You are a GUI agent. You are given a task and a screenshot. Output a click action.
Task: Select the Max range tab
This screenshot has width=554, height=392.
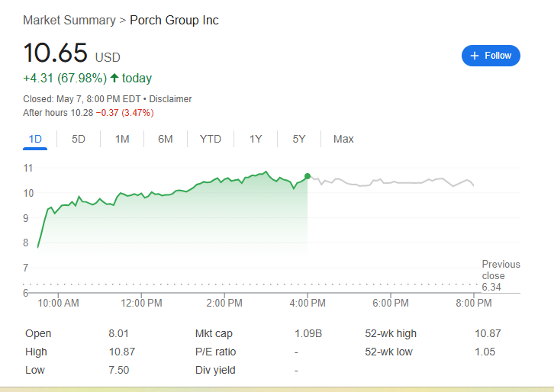tap(343, 139)
